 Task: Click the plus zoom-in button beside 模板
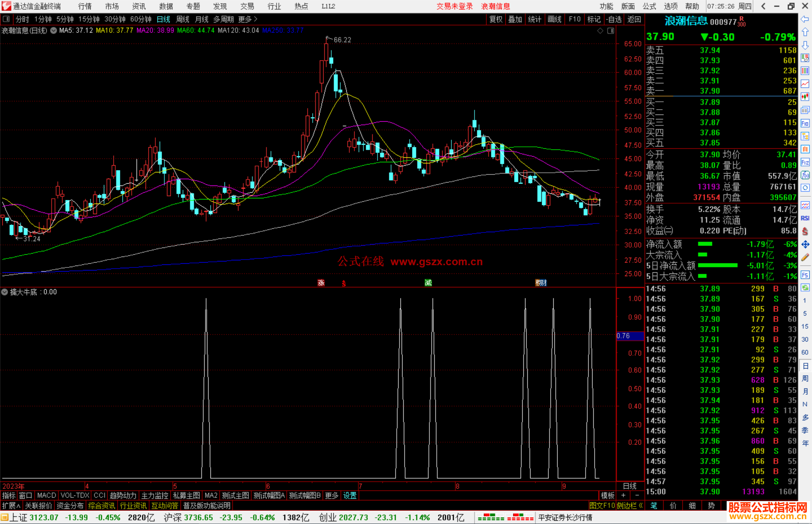[623, 495]
